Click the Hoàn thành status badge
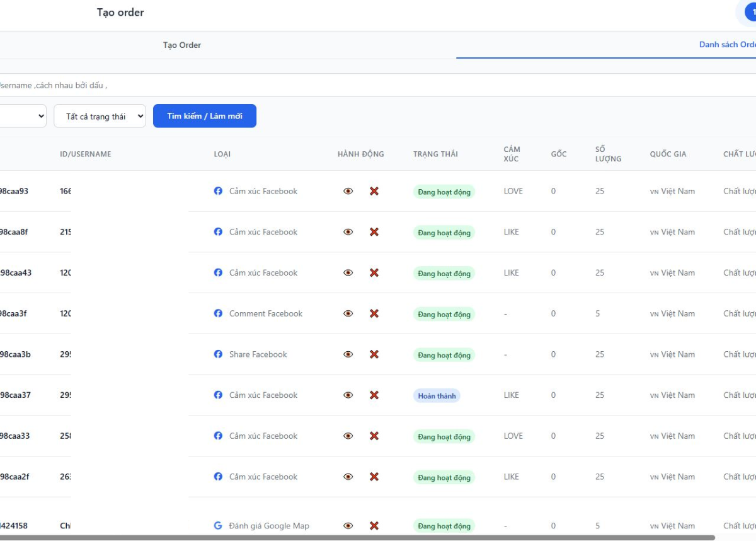Viewport: 756px width, 541px height. click(437, 396)
